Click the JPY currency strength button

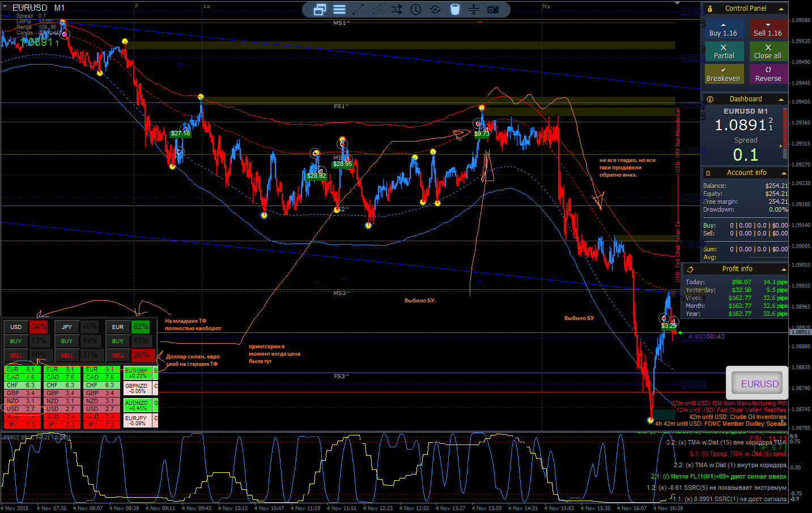67,327
